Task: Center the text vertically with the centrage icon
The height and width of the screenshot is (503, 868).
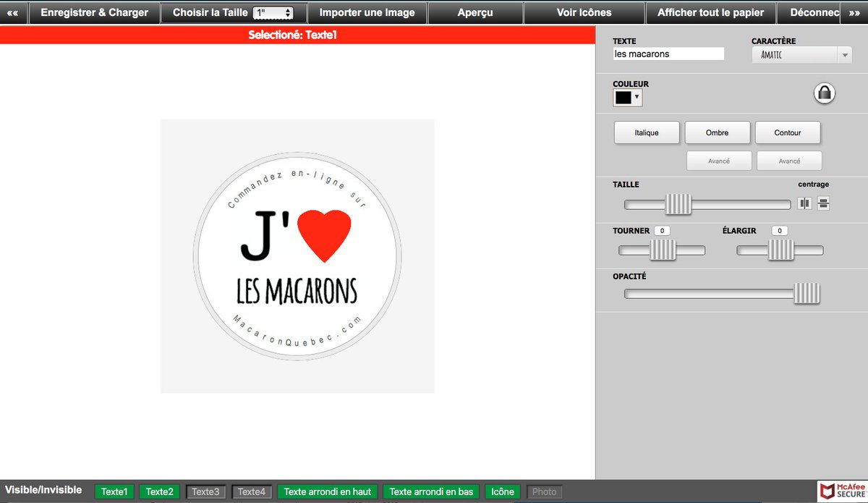Action: click(x=823, y=203)
